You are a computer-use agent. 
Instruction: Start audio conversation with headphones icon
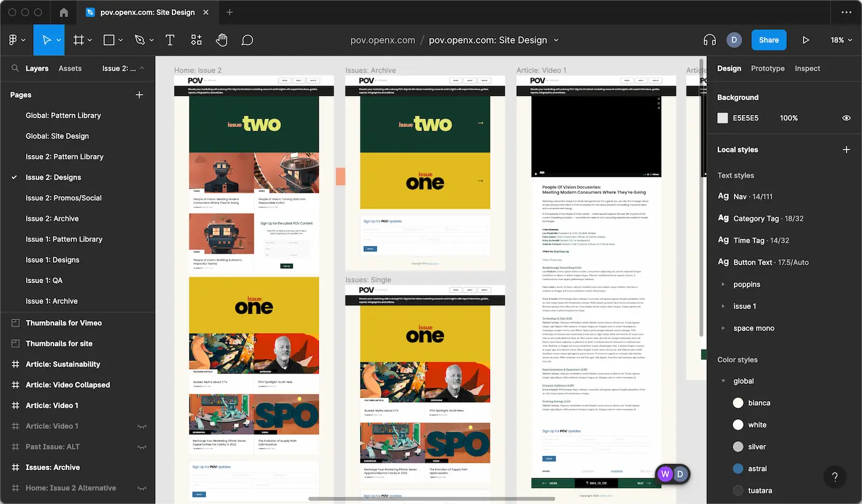(710, 40)
